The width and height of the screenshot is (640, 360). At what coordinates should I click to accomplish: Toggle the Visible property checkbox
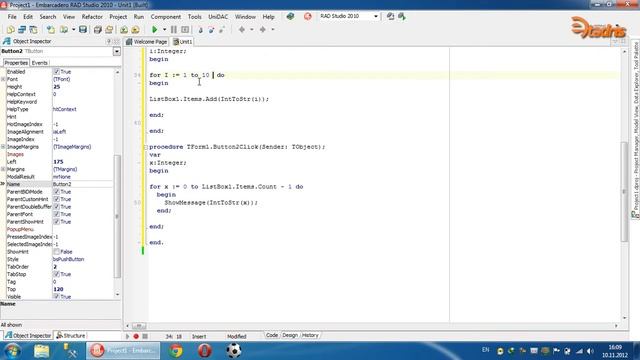coord(56,296)
